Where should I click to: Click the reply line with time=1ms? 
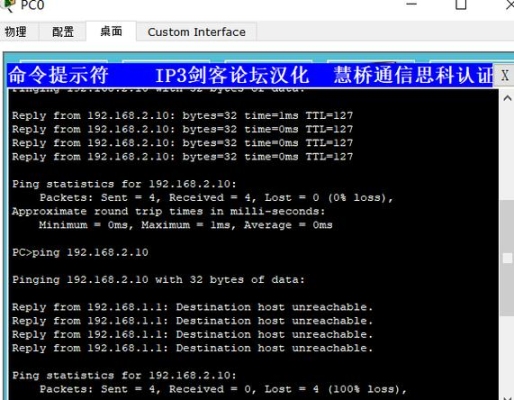tap(182, 116)
